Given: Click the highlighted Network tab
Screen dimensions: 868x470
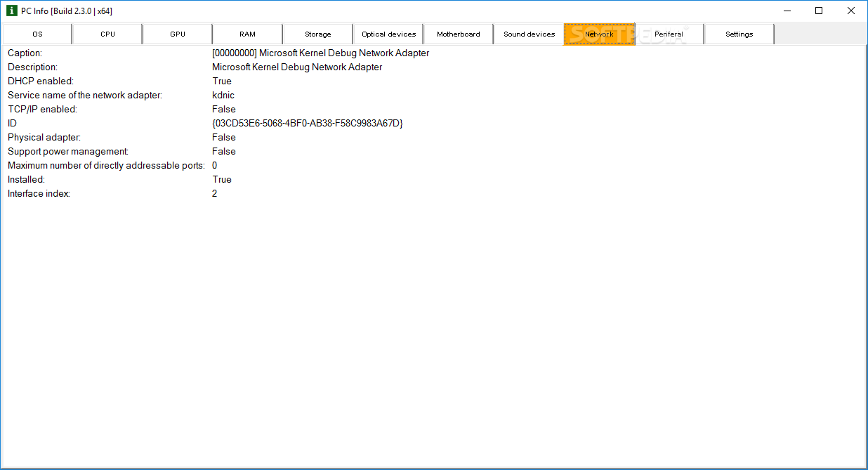Looking at the screenshot, I should coord(599,34).
